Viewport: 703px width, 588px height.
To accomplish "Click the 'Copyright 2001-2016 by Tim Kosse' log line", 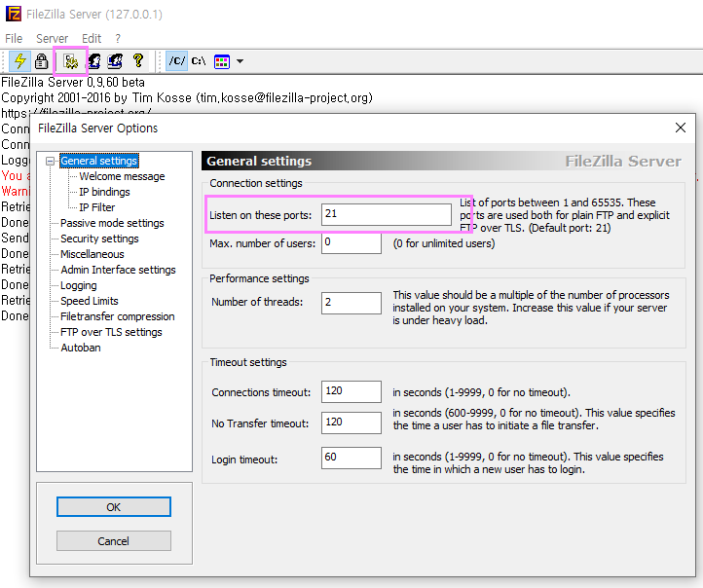I will click(x=187, y=97).
